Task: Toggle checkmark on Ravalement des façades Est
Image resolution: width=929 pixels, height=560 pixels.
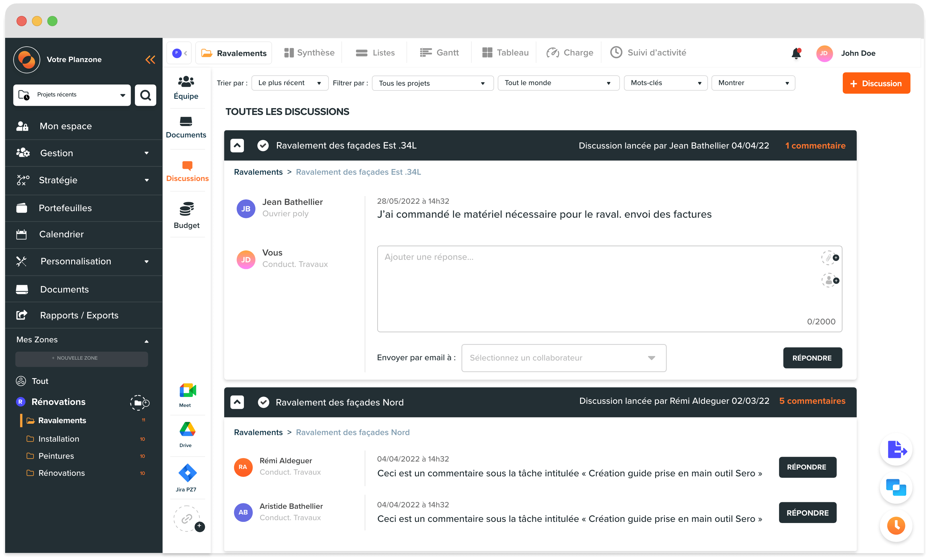Action: 263,145
